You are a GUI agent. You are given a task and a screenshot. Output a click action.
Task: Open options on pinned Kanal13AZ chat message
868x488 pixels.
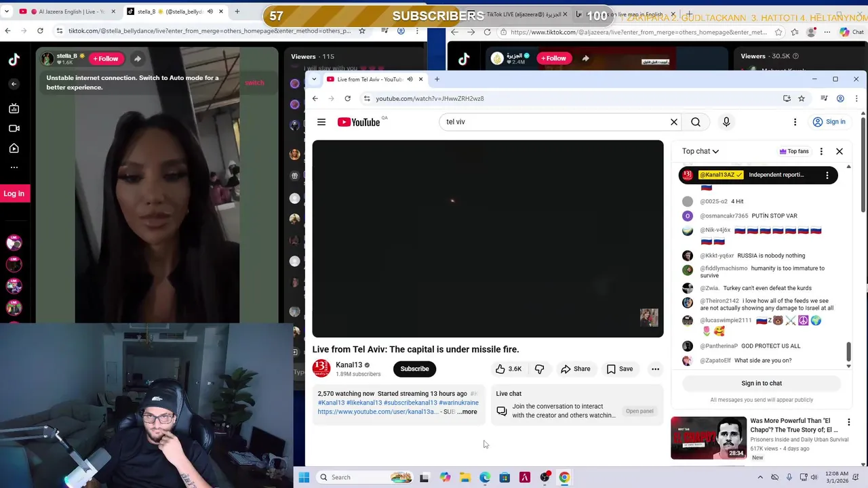click(x=827, y=175)
